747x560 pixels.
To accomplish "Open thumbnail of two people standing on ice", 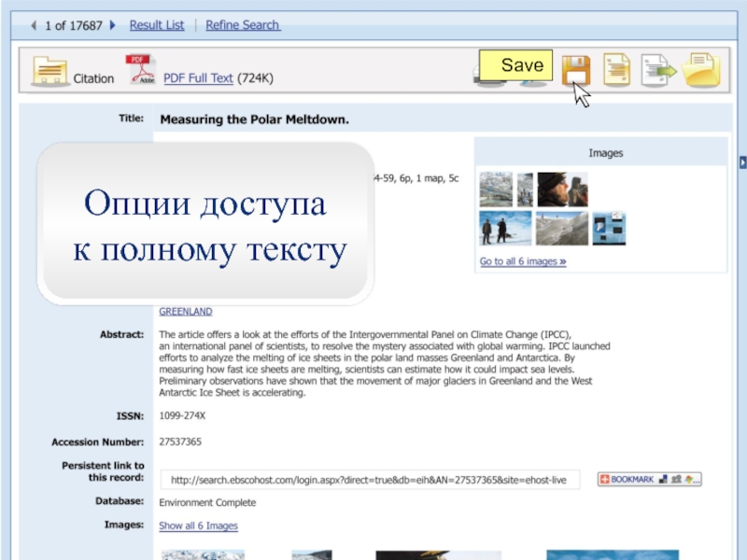I will pos(505,228).
